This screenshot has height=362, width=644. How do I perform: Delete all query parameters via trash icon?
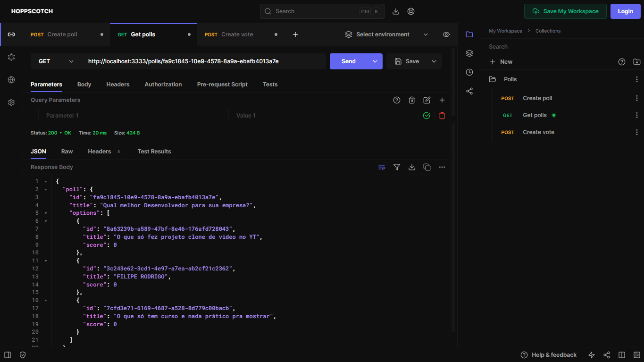tap(412, 100)
